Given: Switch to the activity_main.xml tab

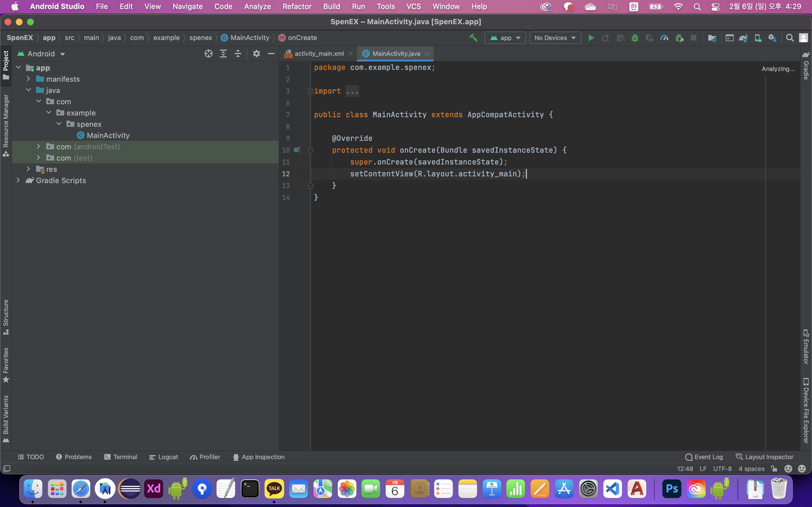Looking at the screenshot, I should click(x=319, y=54).
